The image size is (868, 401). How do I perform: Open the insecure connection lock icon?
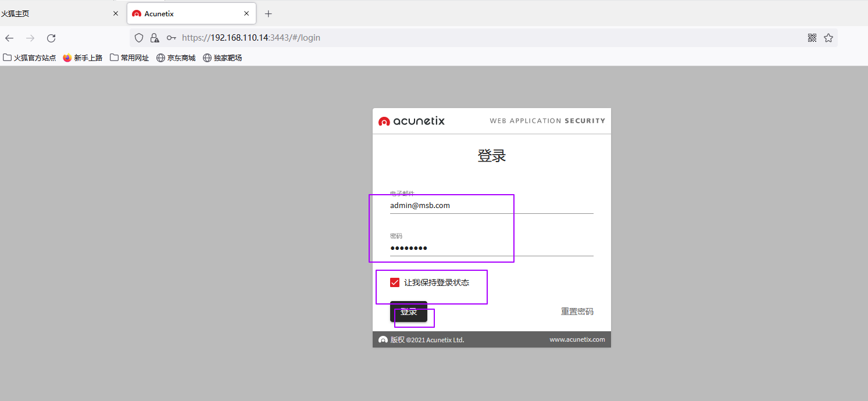click(155, 38)
